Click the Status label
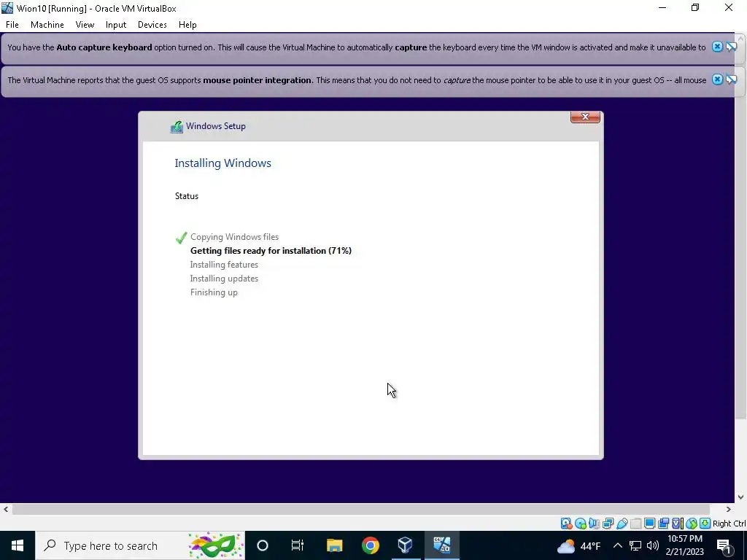 click(x=187, y=195)
